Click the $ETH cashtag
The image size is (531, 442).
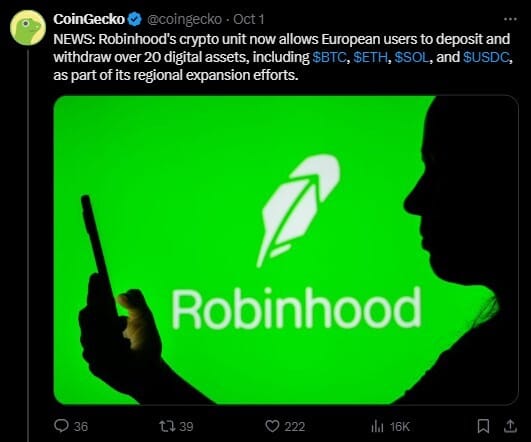click(370, 57)
